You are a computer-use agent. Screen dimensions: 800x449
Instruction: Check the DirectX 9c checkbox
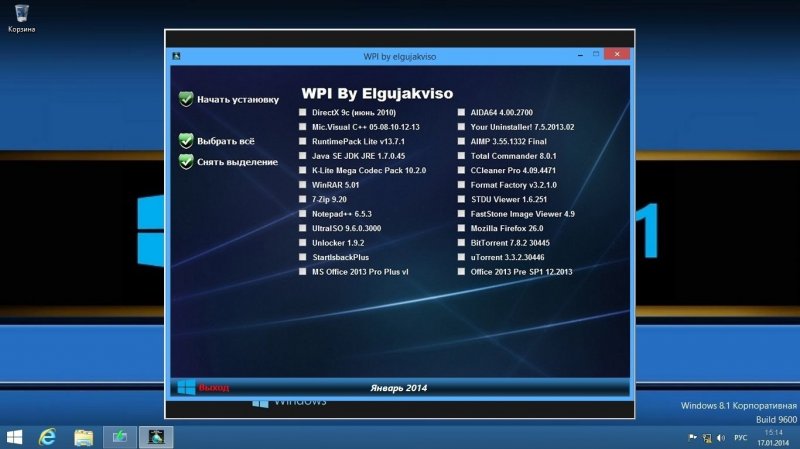click(x=303, y=112)
